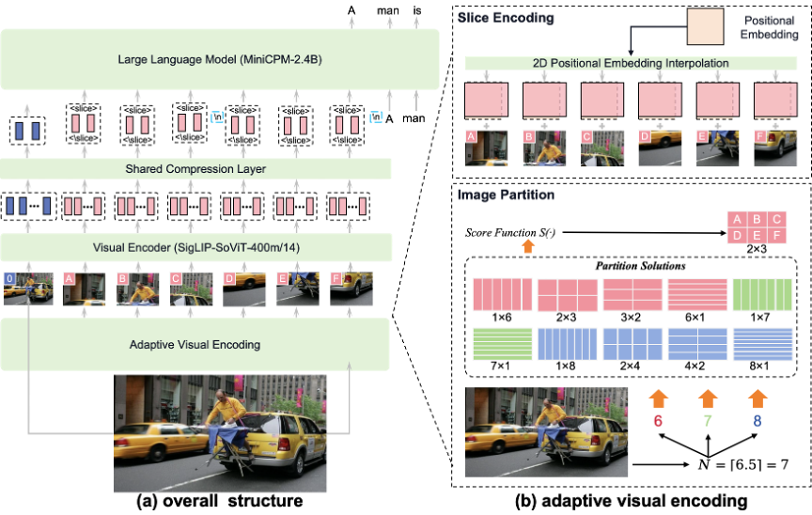Select slice thumbnail F in Slice Encoding row

coord(776,148)
